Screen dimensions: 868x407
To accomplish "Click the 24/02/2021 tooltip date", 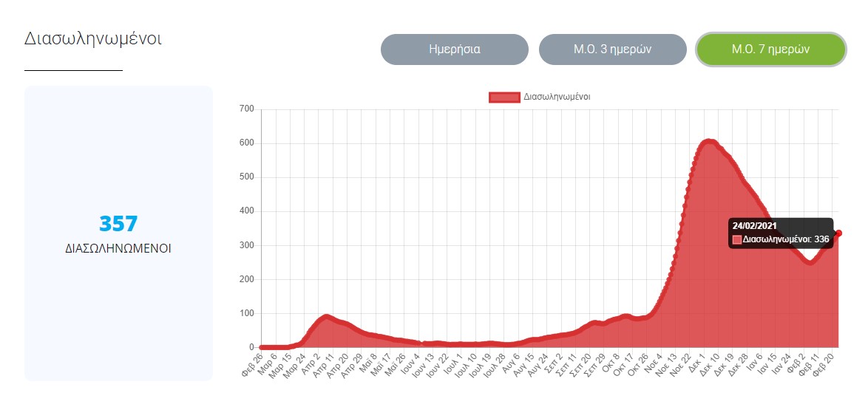I will pos(753,226).
